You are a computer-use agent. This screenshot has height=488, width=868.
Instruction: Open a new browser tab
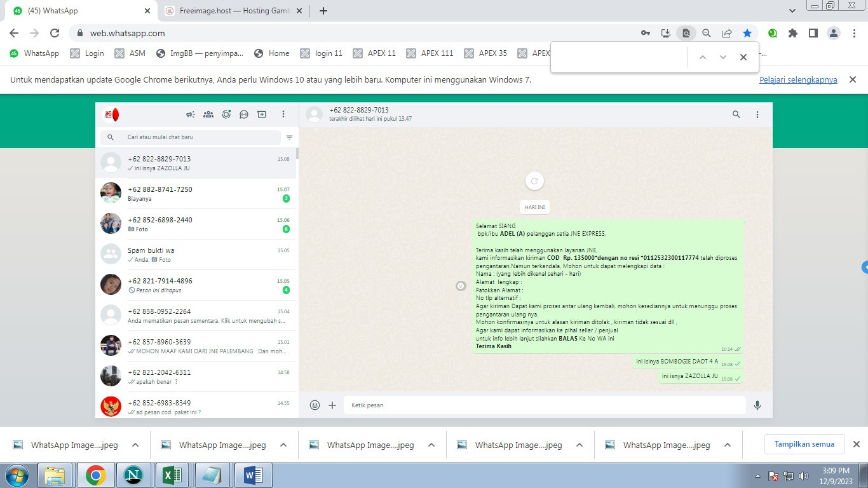pos(323,11)
